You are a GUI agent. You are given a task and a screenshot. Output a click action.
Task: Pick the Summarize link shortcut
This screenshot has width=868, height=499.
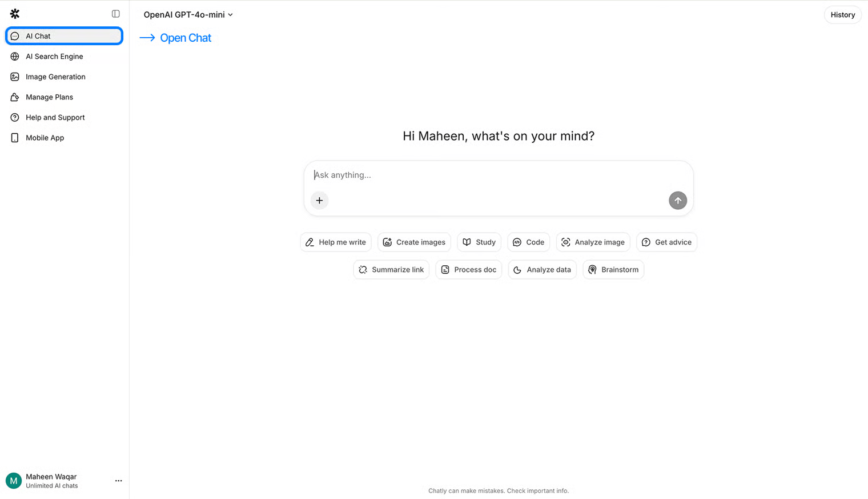pos(391,270)
